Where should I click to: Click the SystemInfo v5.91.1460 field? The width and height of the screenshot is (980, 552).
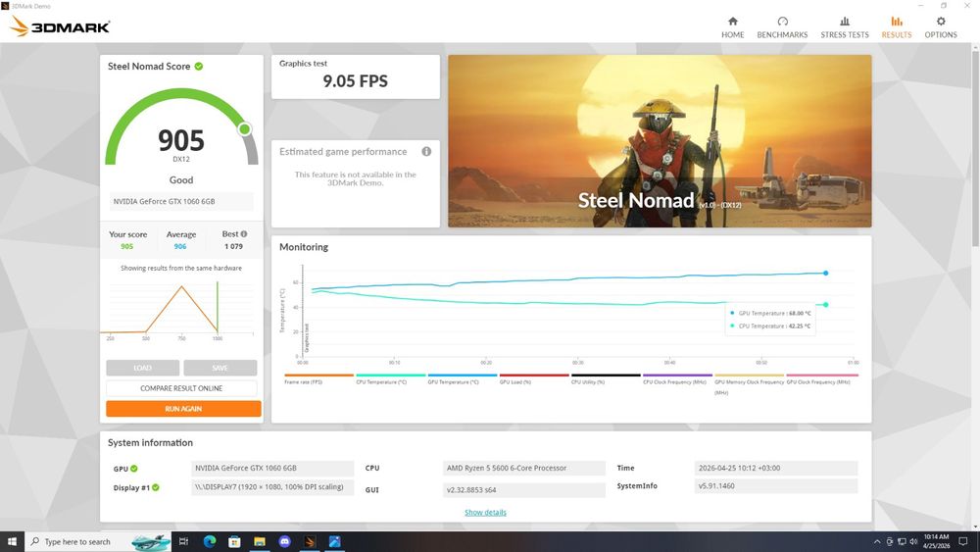pyautogui.click(x=775, y=485)
